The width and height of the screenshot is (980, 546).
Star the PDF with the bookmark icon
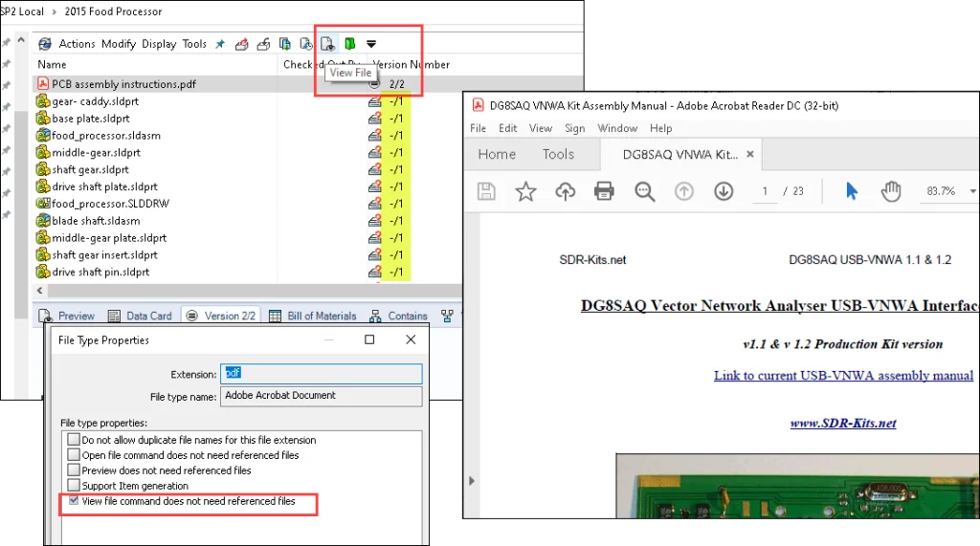tap(525, 191)
